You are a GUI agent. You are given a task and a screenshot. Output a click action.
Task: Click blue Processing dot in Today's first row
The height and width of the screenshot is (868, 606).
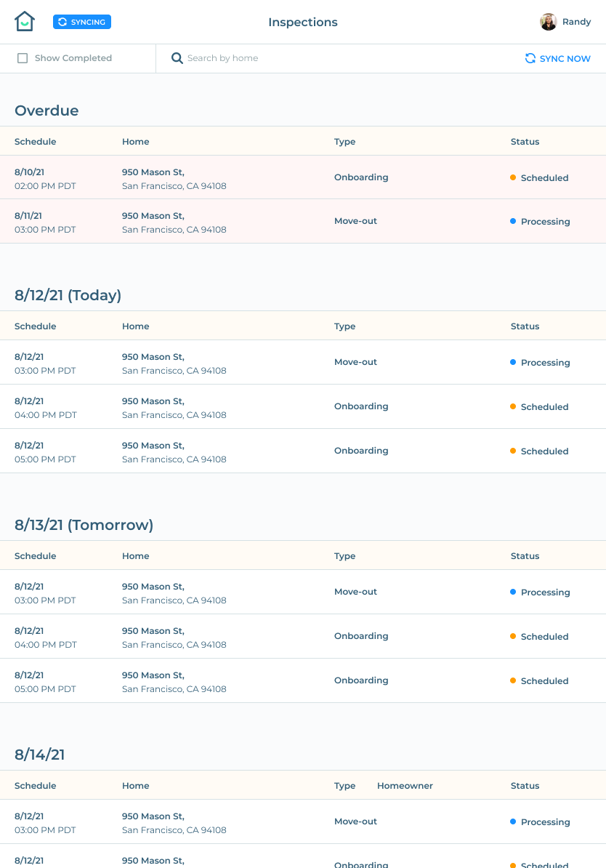coord(513,362)
